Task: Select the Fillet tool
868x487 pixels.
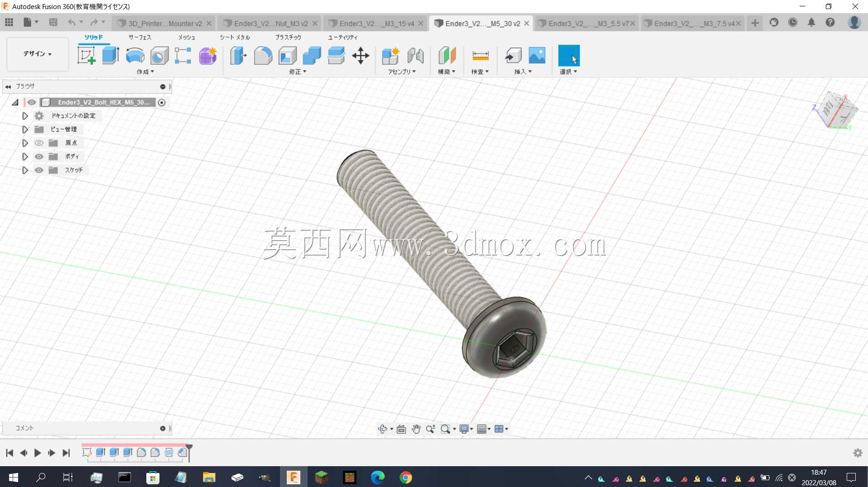Action: pyautogui.click(x=263, y=56)
